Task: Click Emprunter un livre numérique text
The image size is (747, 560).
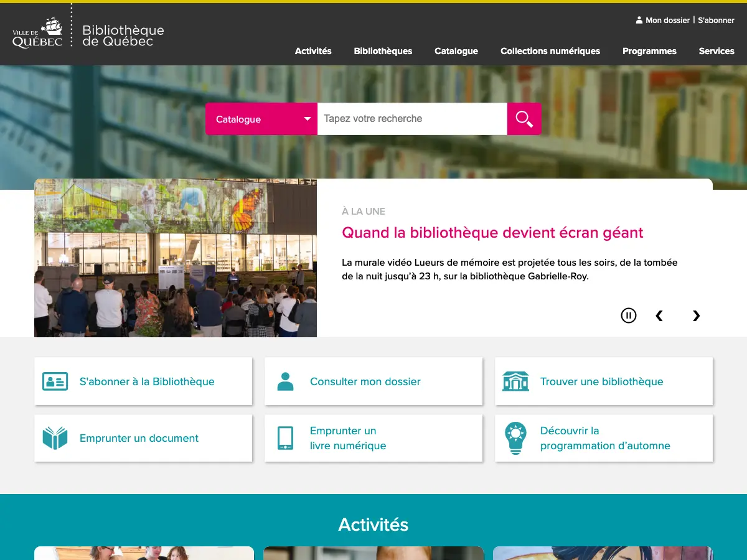Action: click(348, 438)
